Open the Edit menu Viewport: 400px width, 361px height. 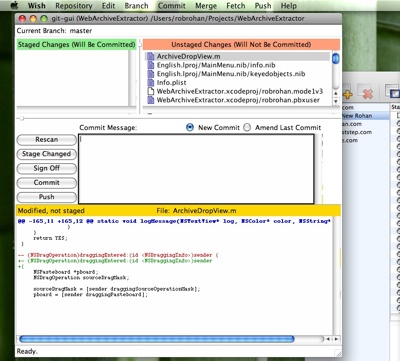click(108, 6)
